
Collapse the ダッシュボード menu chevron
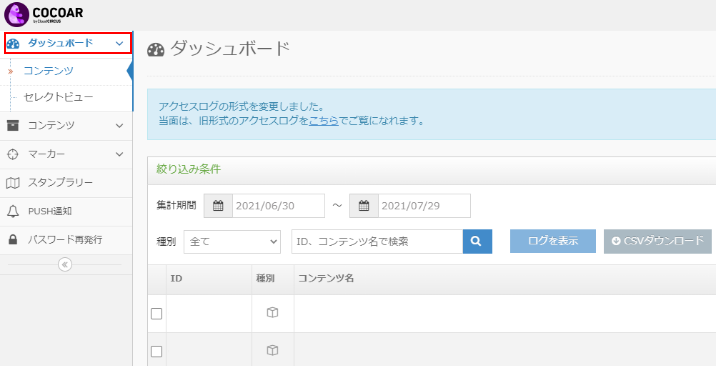119,43
